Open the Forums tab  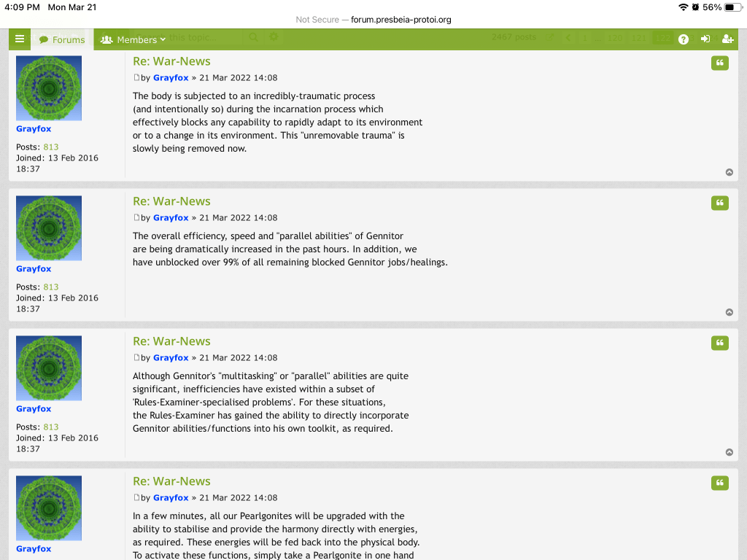(x=62, y=39)
